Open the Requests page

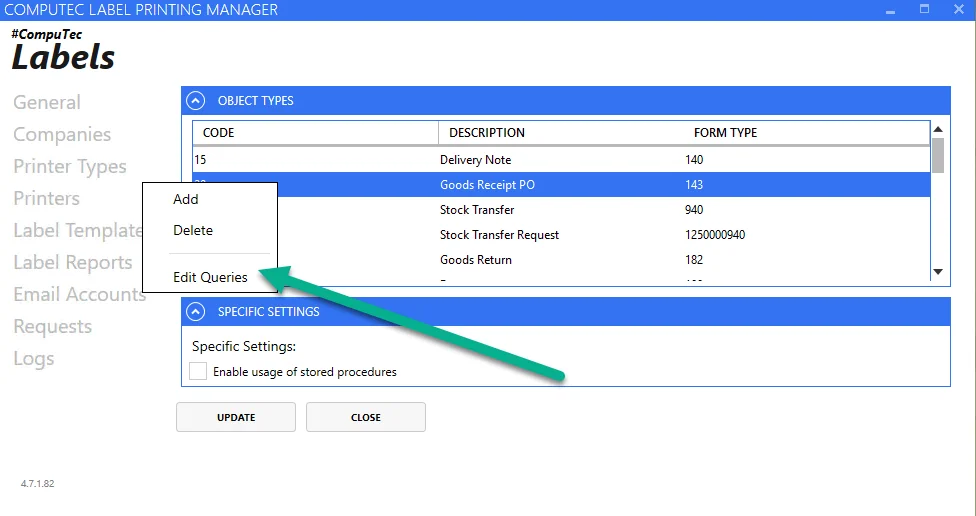click(x=52, y=326)
